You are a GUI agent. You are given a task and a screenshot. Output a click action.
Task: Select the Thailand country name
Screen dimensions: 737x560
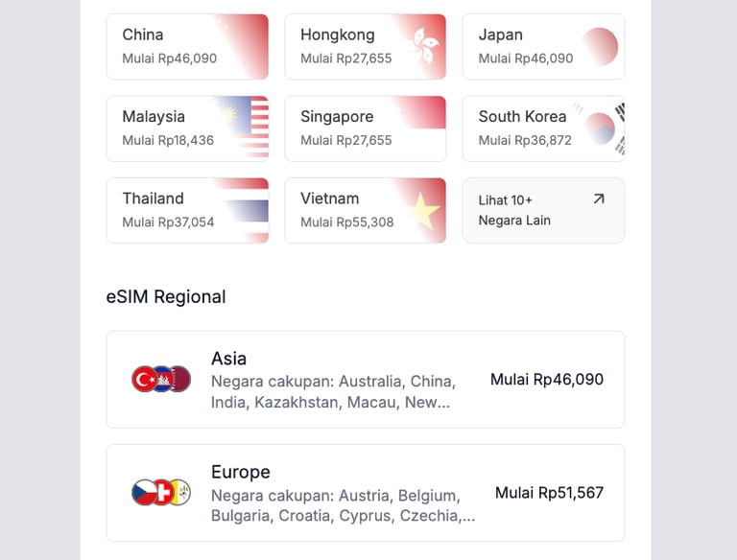[153, 198]
